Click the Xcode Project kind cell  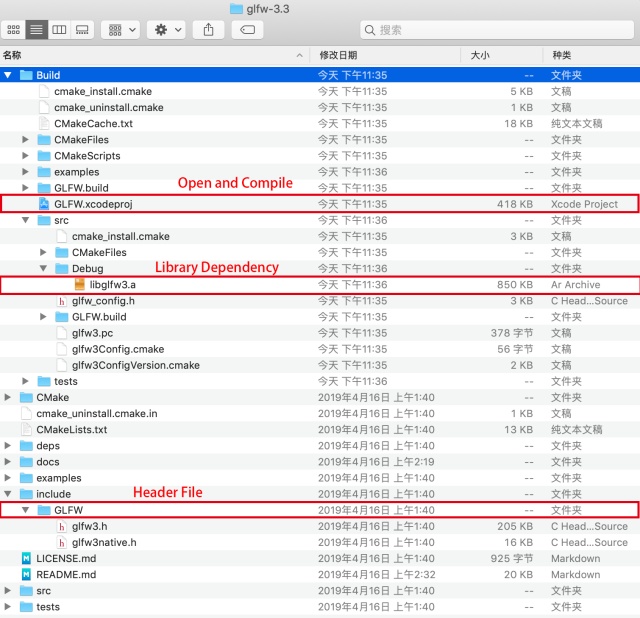point(584,204)
